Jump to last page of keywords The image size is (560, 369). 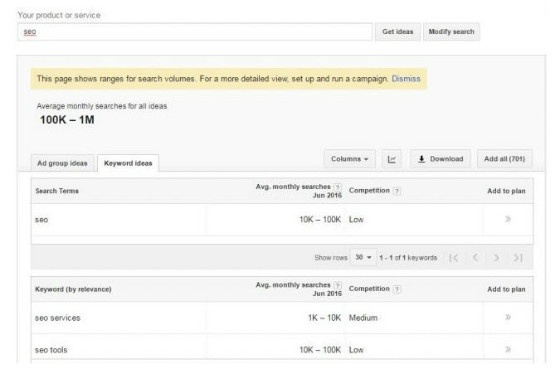518,258
